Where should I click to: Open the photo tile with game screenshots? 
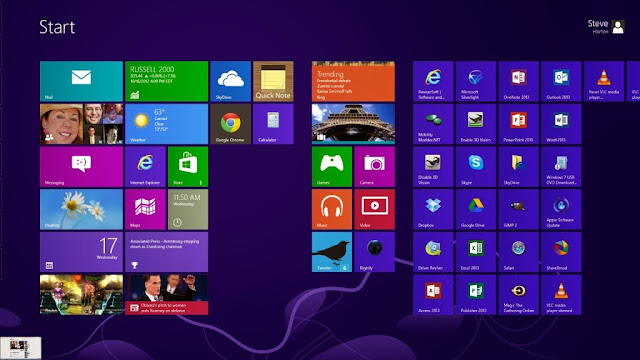pyautogui.click(x=81, y=295)
